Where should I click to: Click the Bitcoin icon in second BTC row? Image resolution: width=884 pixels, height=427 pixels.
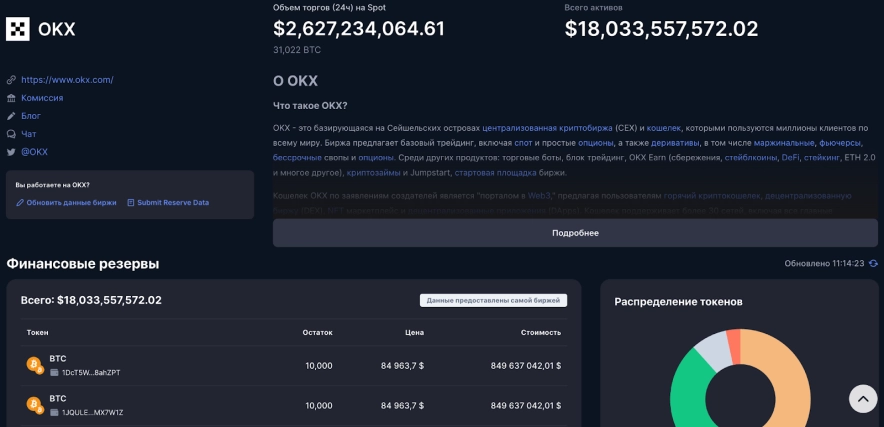(33, 405)
